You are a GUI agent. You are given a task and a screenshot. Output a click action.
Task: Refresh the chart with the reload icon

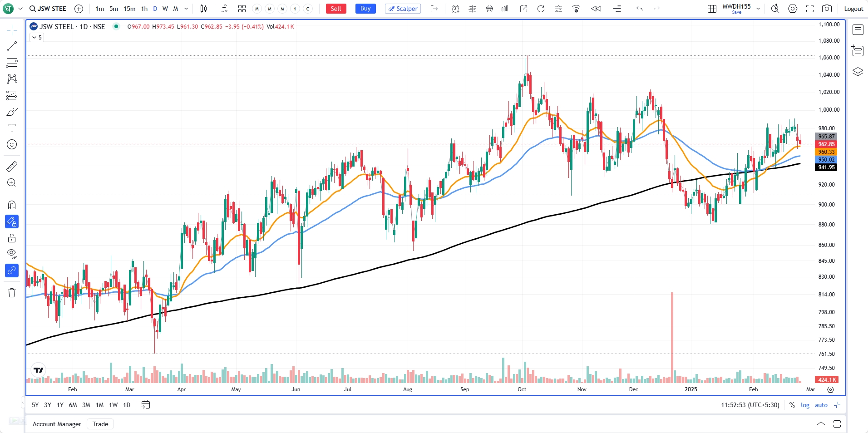pos(541,9)
